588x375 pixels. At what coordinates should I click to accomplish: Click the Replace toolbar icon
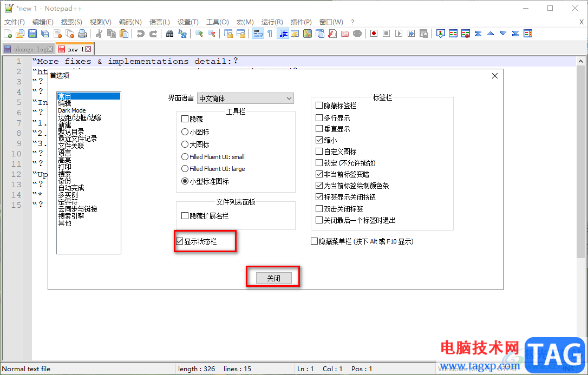coord(182,34)
